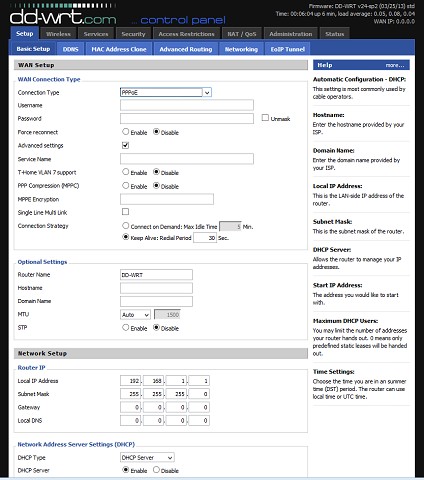
Task: Select Disable for DHCP Server
Action: [x=156, y=470]
